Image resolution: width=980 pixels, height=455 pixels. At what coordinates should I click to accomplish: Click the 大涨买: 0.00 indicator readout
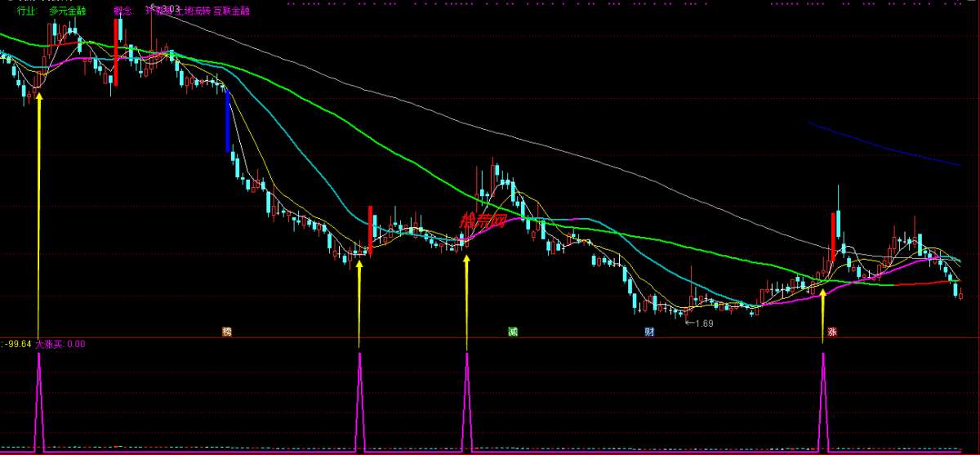(x=60, y=344)
